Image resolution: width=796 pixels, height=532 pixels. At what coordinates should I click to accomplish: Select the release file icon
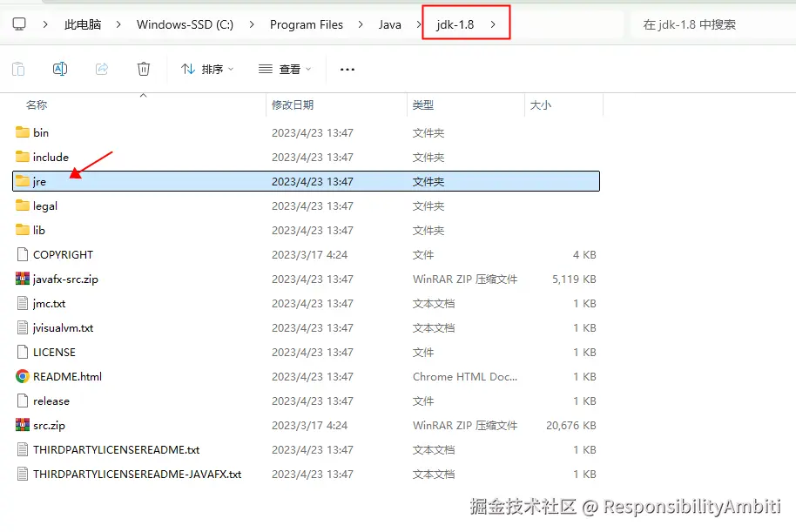(x=23, y=401)
